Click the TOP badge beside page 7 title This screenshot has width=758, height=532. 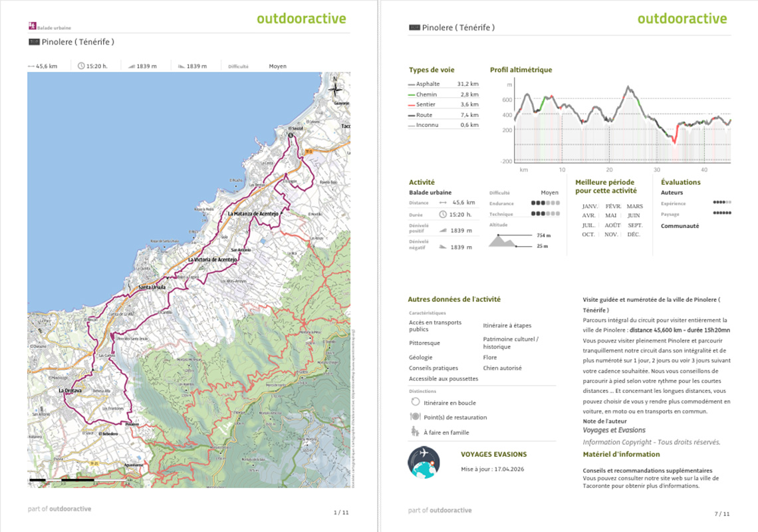click(414, 27)
